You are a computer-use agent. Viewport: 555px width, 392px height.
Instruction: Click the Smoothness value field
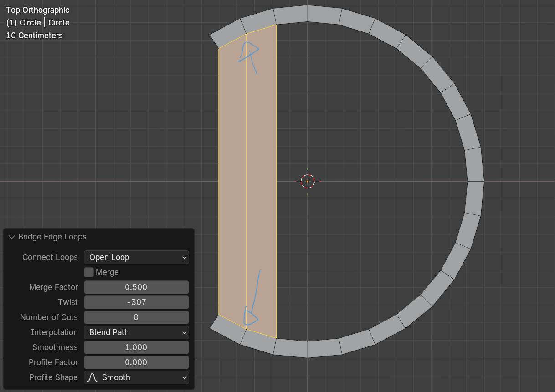tap(136, 347)
